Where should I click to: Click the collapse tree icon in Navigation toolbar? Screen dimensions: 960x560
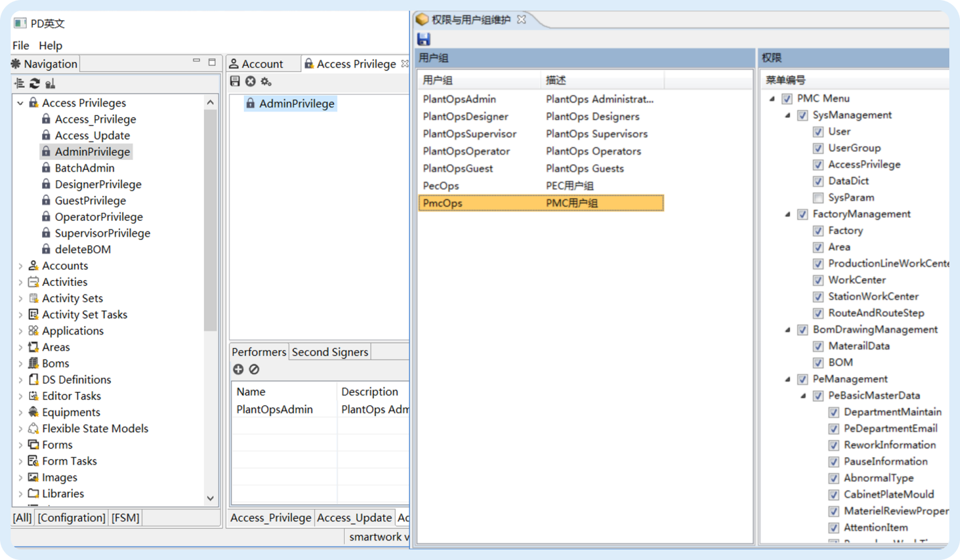click(x=19, y=83)
